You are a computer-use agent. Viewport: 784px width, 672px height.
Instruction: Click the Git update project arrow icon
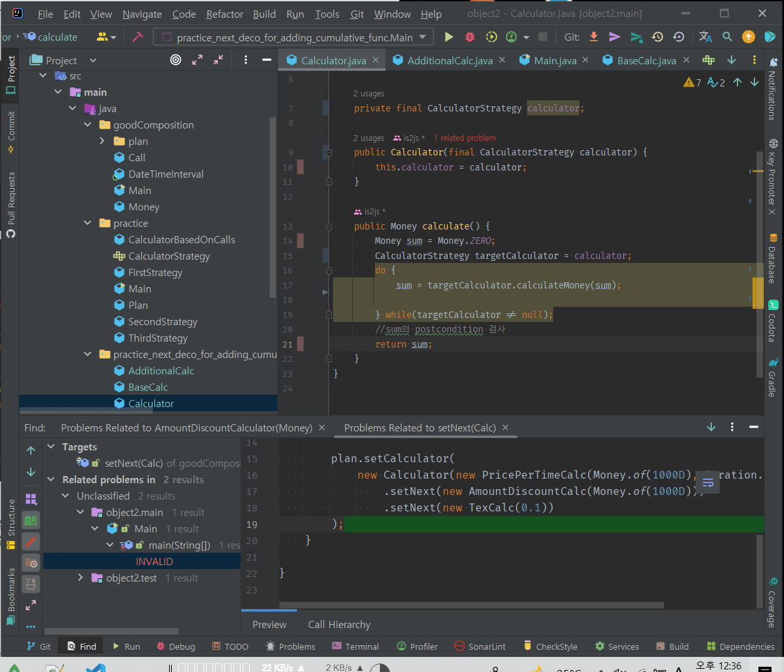pos(594,37)
